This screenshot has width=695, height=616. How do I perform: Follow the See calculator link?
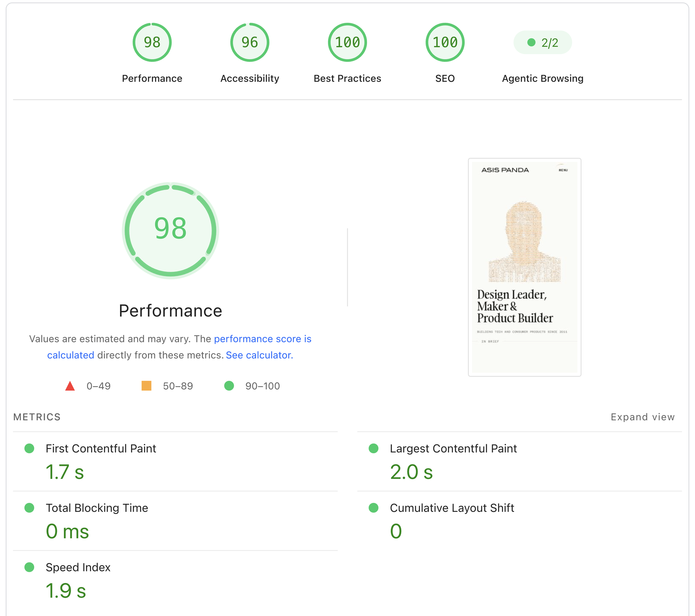259,355
